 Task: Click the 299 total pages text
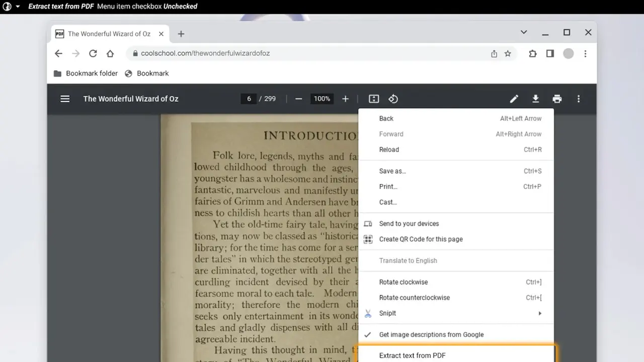270,99
